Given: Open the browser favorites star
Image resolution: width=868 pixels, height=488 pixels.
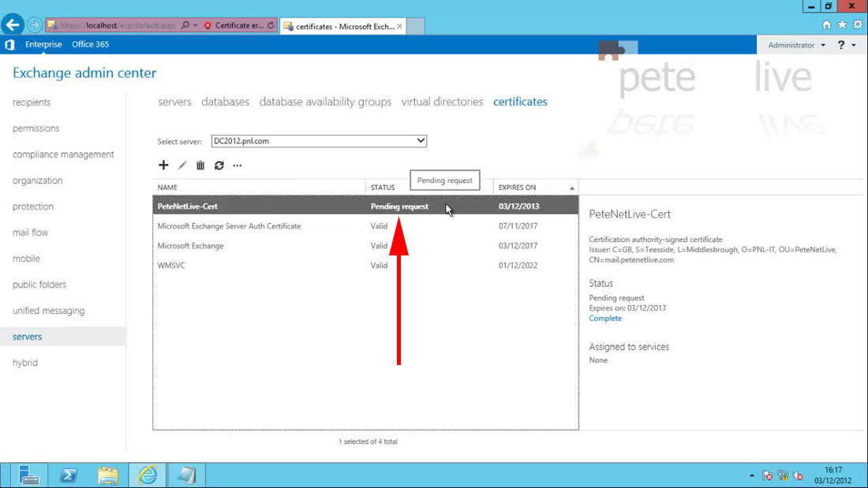Looking at the screenshot, I should point(842,25).
